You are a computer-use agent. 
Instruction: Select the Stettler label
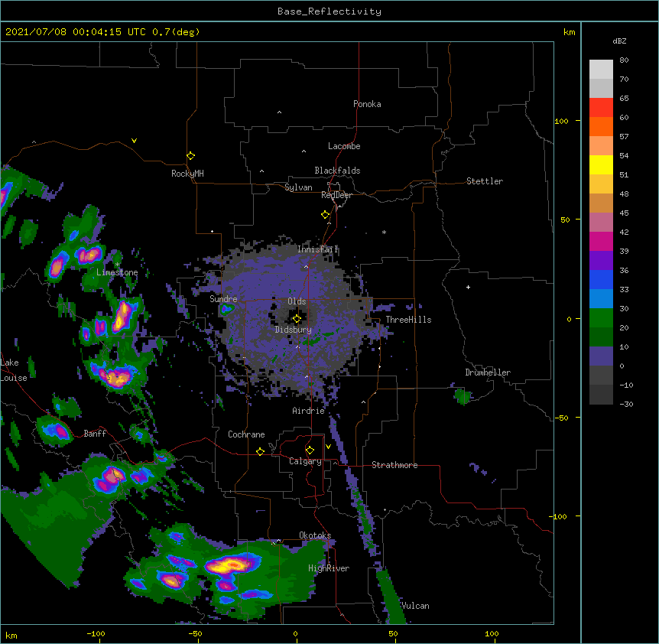485,181
